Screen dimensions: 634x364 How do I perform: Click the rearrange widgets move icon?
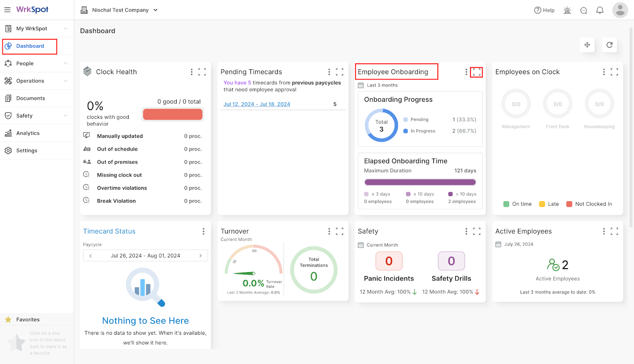coord(587,45)
